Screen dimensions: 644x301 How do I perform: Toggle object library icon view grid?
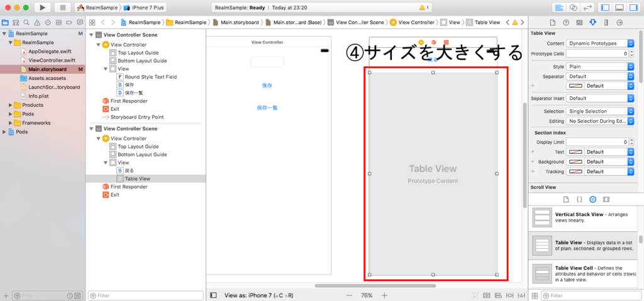tap(535, 295)
